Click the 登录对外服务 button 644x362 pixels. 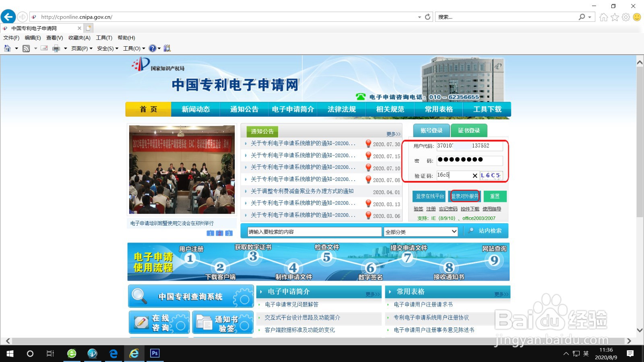click(x=464, y=196)
